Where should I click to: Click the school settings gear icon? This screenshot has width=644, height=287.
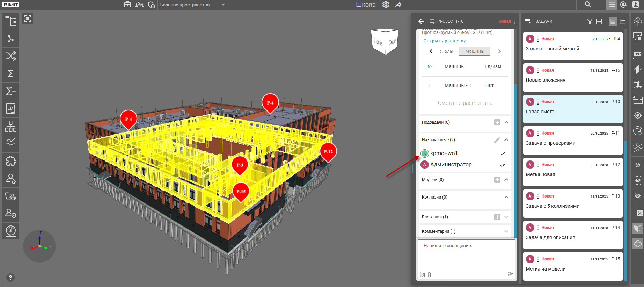tap(386, 5)
